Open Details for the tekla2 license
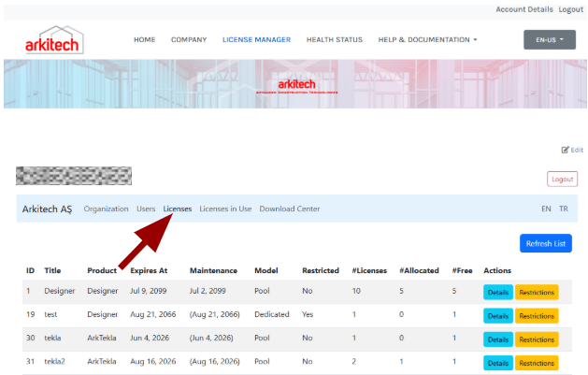This screenshot has height=375, width=588. click(498, 363)
